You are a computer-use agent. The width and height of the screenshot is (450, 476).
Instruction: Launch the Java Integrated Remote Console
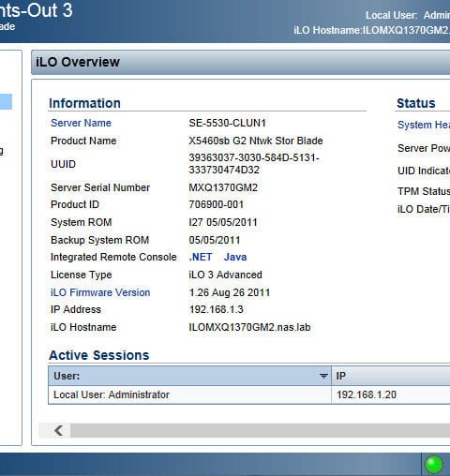(x=235, y=257)
